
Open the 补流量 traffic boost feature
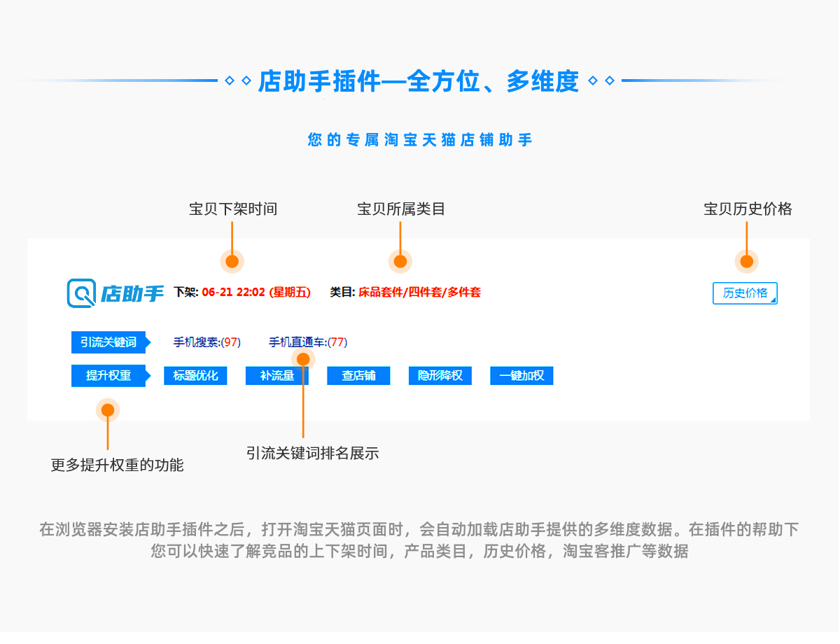(x=276, y=376)
